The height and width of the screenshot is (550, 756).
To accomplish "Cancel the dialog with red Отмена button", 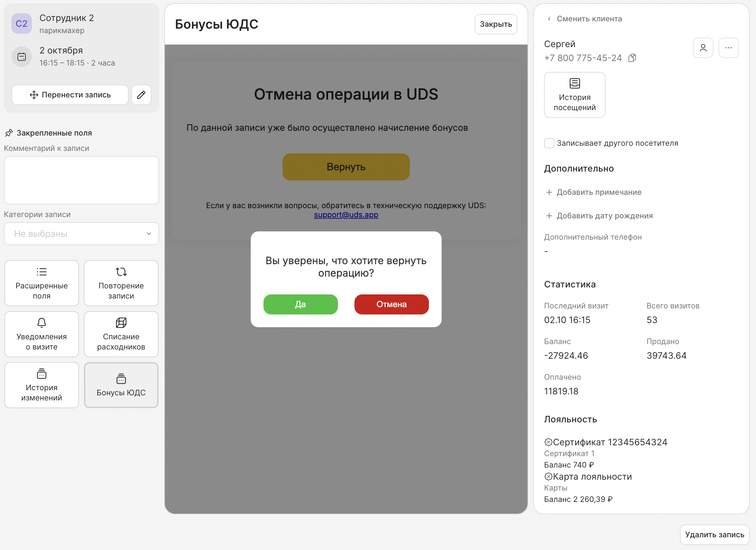I will click(x=391, y=304).
